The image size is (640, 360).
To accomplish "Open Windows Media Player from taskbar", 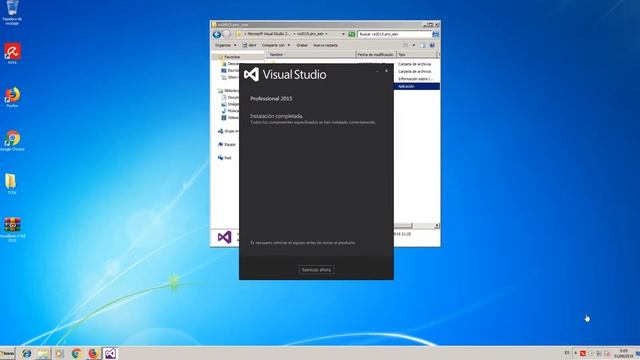I will click(x=60, y=353).
